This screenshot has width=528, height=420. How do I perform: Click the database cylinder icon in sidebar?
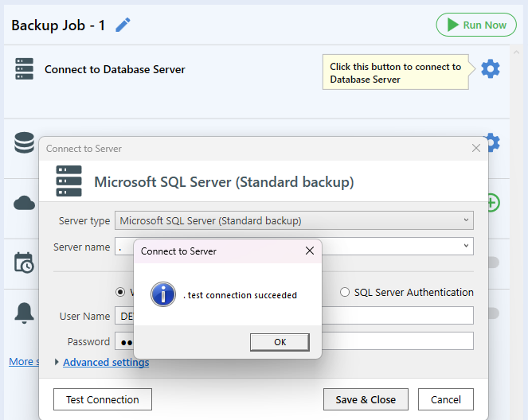pos(24,142)
